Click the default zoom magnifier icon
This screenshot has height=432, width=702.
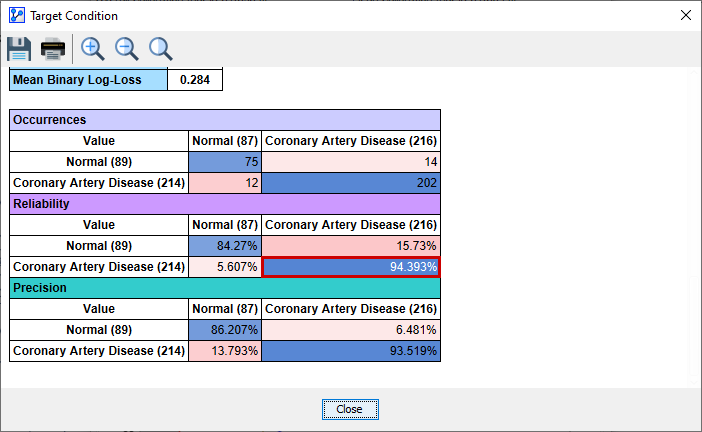click(x=161, y=49)
